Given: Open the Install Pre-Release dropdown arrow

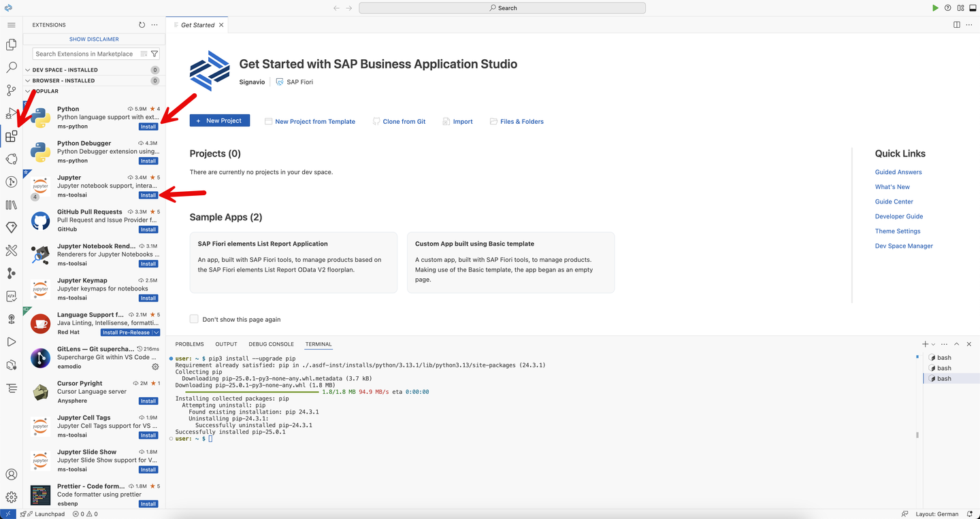Looking at the screenshot, I should (156, 333).
